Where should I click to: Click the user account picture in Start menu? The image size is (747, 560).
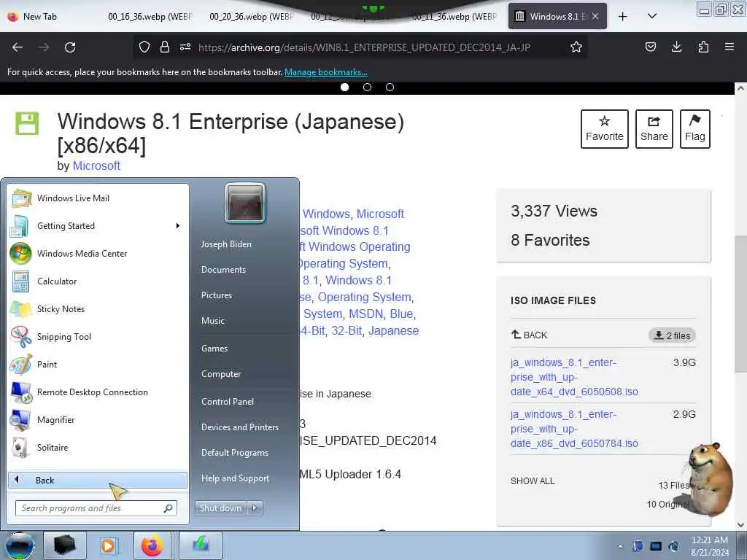[x=245, y=203]
